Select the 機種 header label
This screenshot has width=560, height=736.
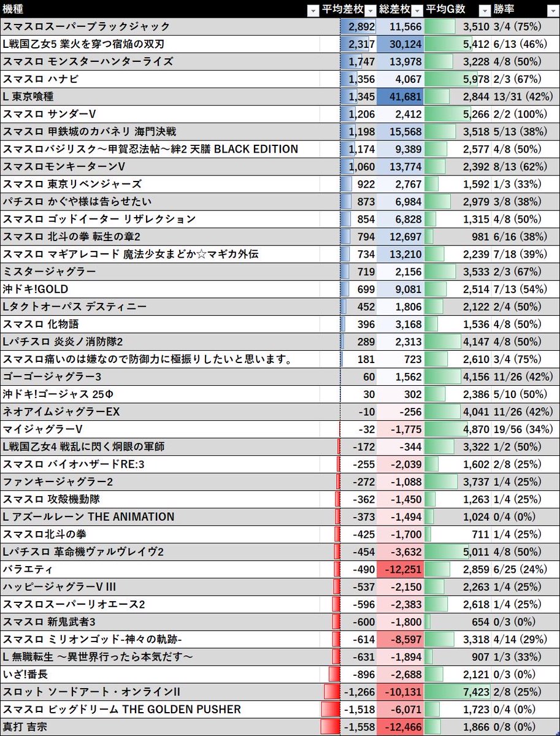14,10
